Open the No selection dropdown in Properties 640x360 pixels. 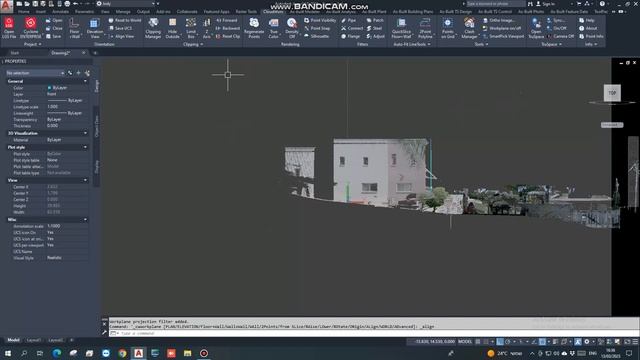(35, 73)
